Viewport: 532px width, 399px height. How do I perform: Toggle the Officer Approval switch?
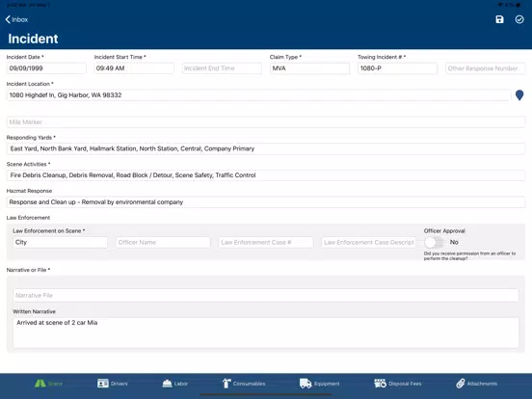coord(434,242)
